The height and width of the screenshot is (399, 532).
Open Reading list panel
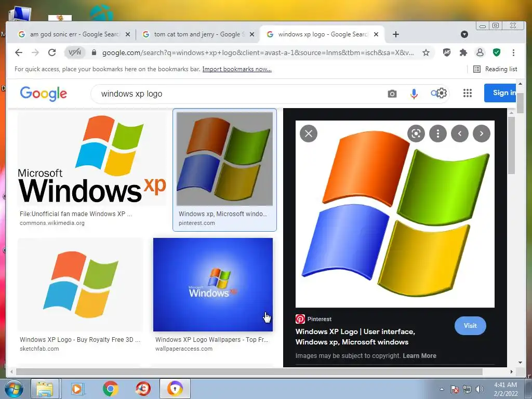tap(495, 69)
